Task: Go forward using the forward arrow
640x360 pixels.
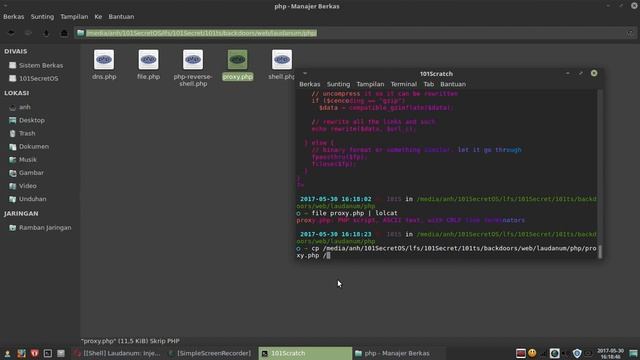Action: point(28,33)
